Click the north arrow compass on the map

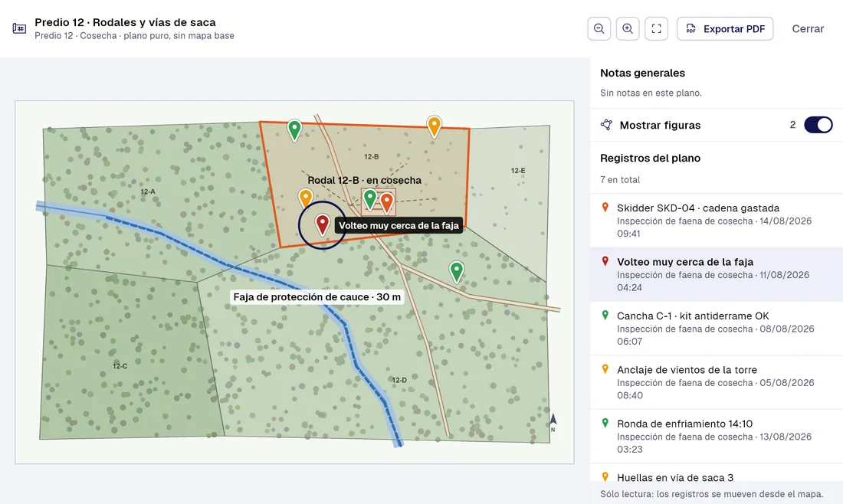tap(553, 422)
